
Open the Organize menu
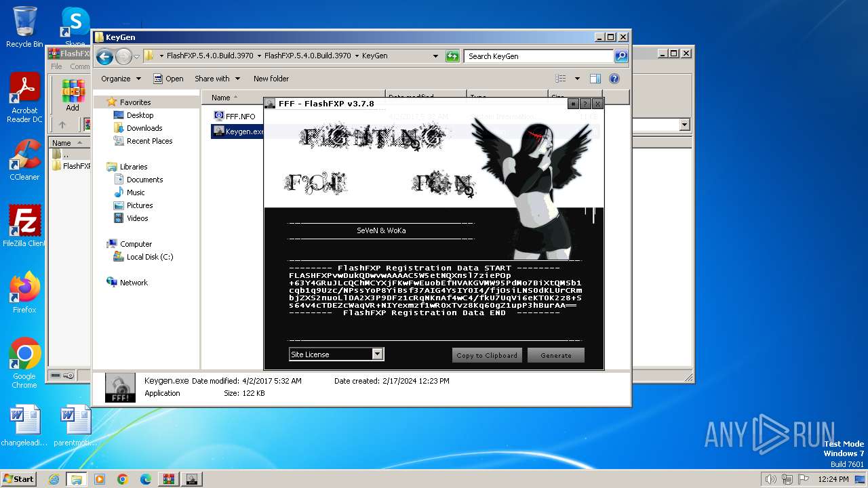(121, 79)
